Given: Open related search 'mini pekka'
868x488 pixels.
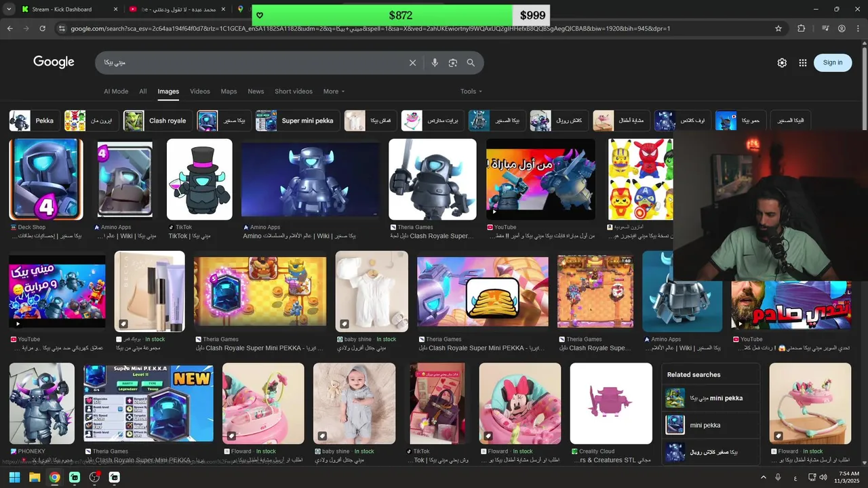Looking at the screenshot, I should [x=710, y=425].
